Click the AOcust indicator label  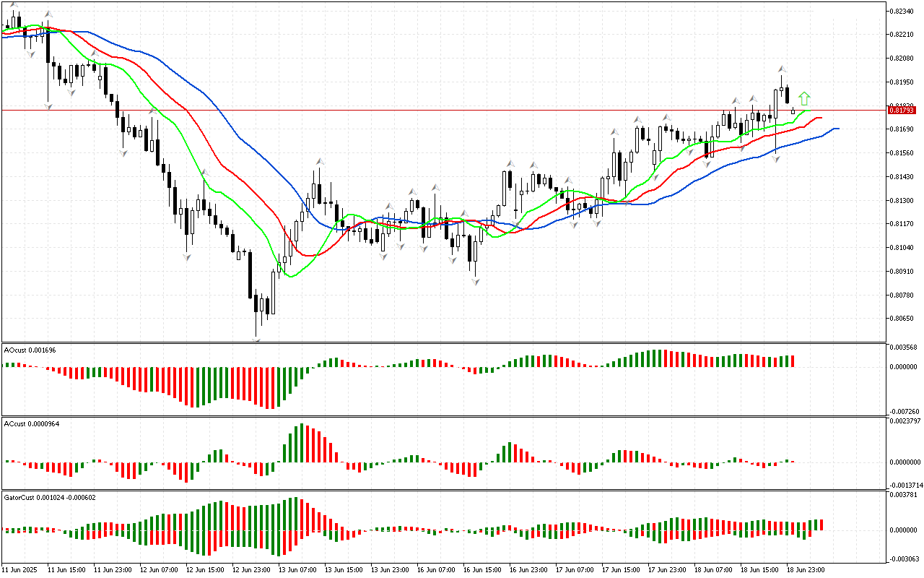tap(30, 350)
